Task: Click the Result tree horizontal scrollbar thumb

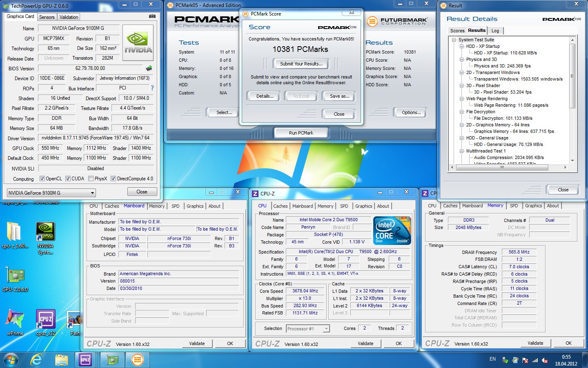Action: 502,167
